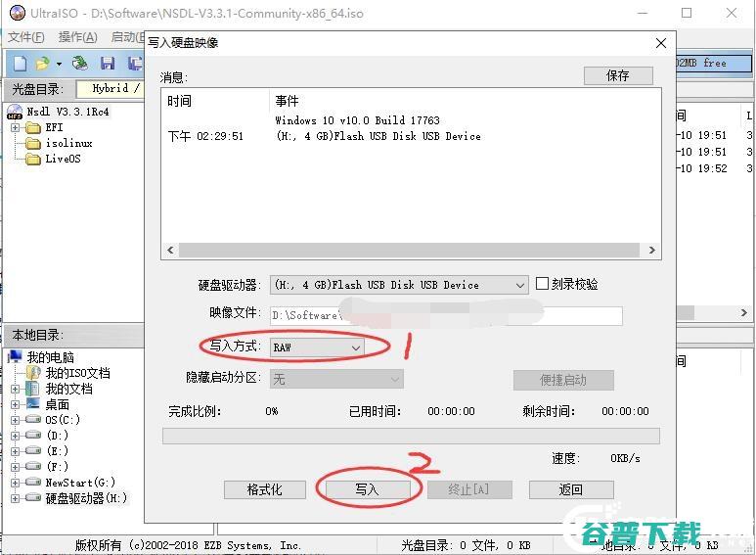Click the New file toolbar icon
Viewport: 756px width, 555px height.
click(x=21, y=64)
